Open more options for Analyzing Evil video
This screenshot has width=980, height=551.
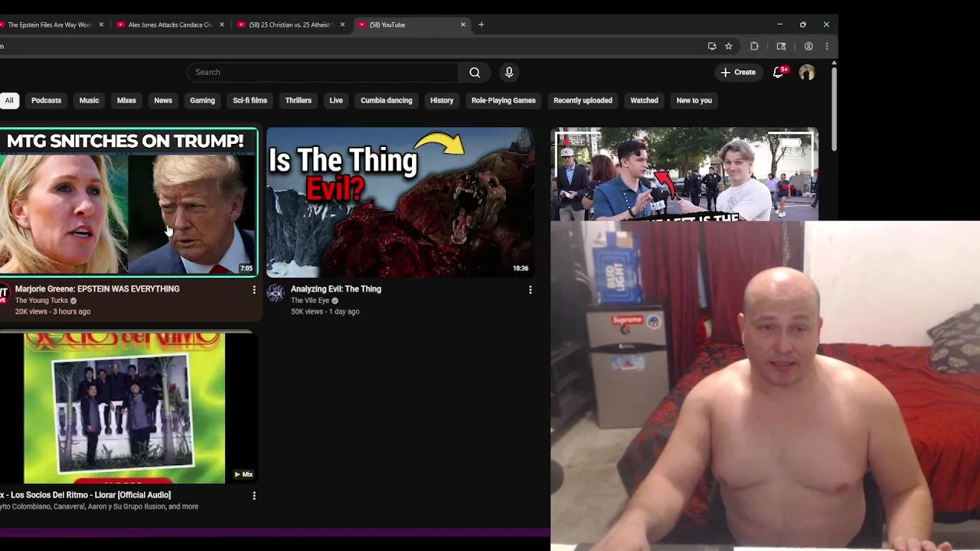click(530, 289)
